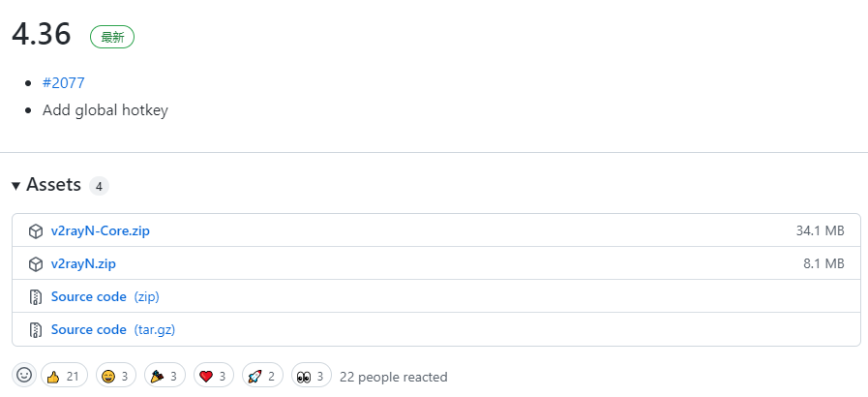This screenshot has width=868, height=397.
Task: Download the v2rayN.zip asset
Action: click(x=83, y=263)
